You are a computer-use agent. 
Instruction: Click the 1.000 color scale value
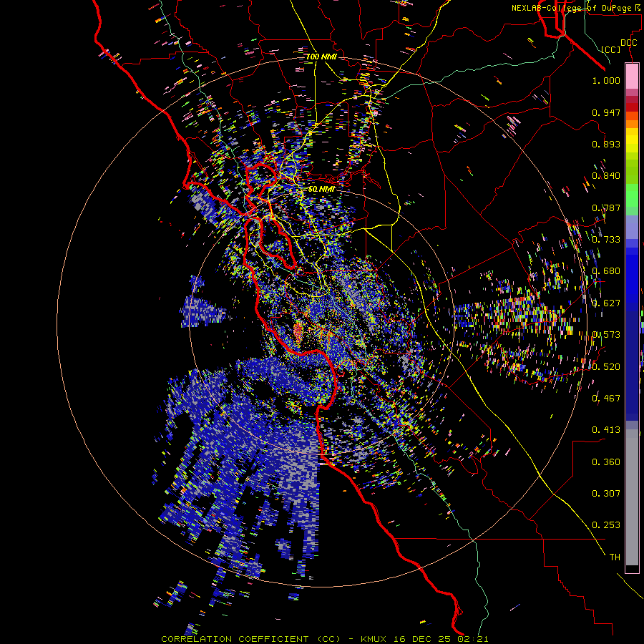[x=606, y=80]
